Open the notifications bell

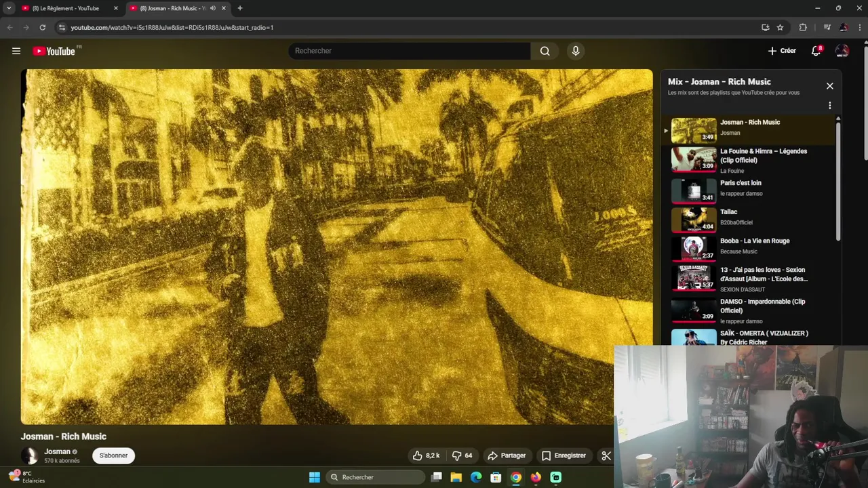(x=816, y=51)
